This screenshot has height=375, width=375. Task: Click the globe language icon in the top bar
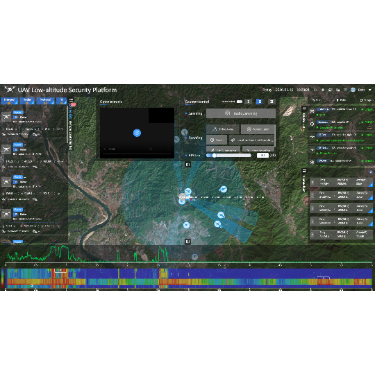(x=353, y=90)
